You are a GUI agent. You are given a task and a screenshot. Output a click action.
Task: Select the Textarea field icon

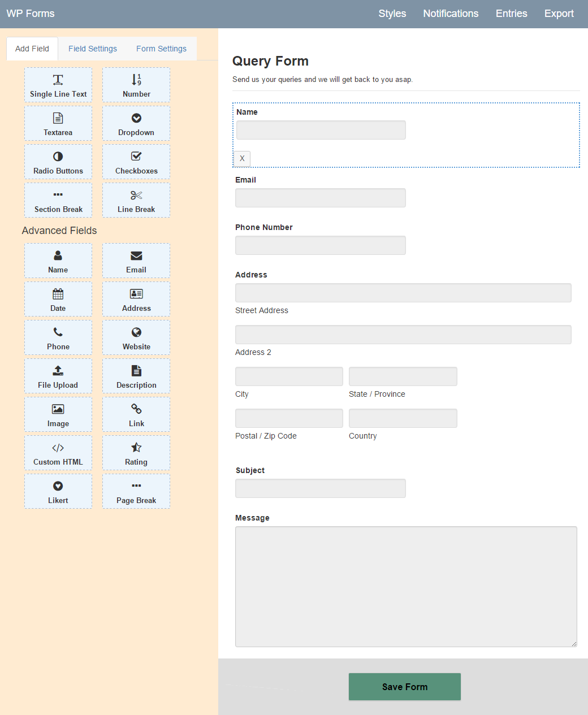(58, 123)
